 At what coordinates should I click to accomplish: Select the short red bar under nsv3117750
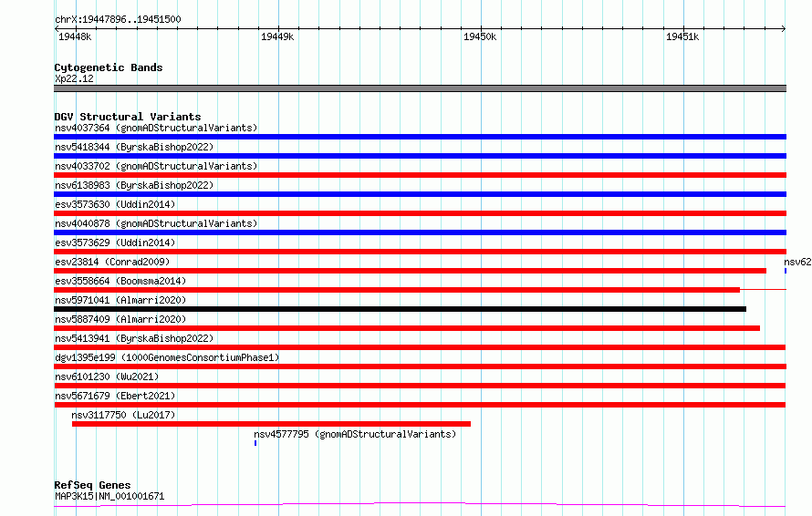point(271,424)
